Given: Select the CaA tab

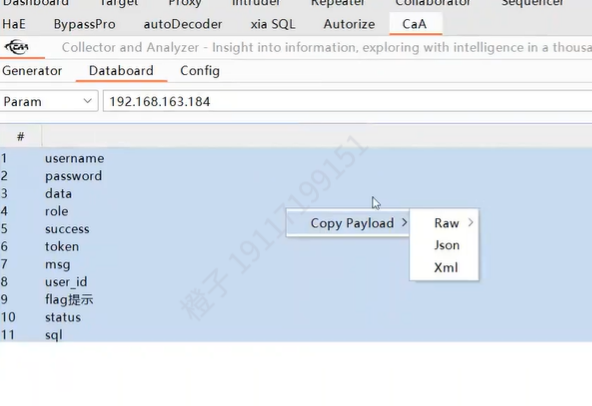Looking at the screenshot, I should [x=415, y=24].
